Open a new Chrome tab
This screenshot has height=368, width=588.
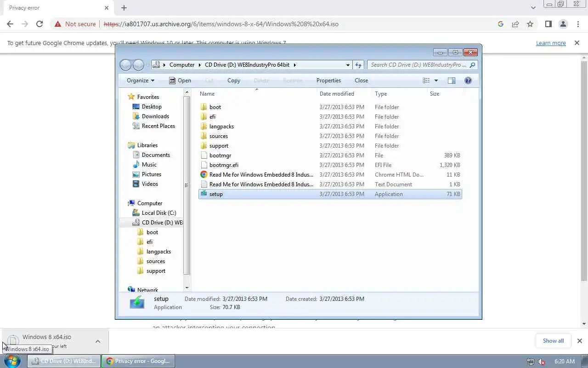[124, 8]
